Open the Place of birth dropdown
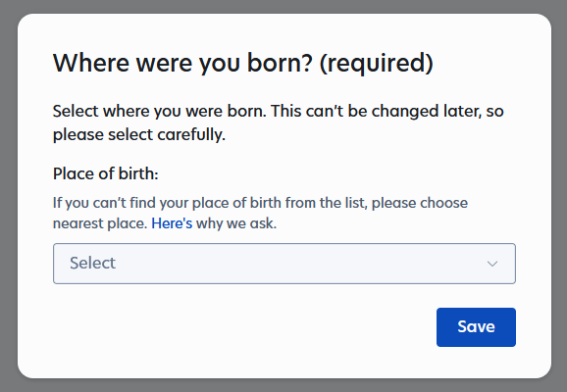Image resolution: width=567 pixels, height=392 pixels. [284, 264]
